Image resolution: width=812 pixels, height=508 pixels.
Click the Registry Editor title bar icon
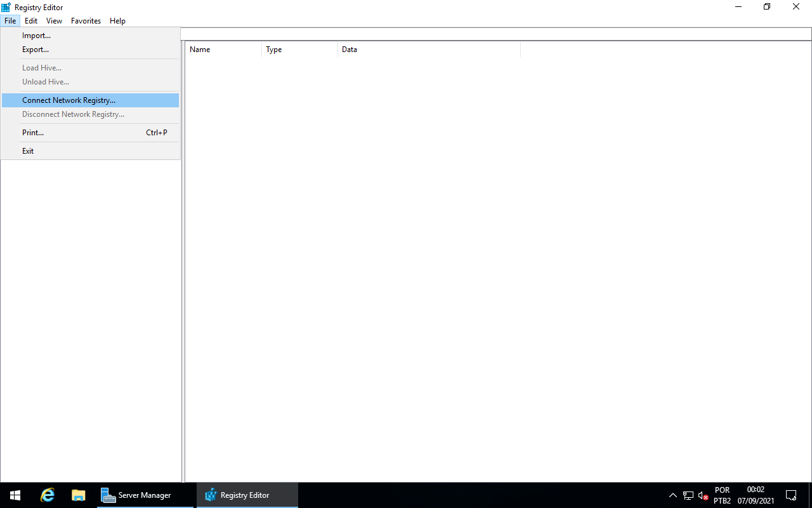pos(6,7)
